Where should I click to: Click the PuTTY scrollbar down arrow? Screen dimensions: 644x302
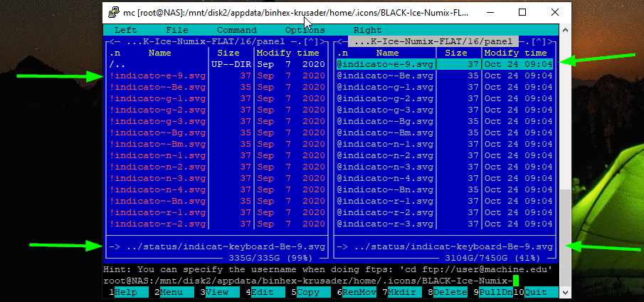click(565, 293)
